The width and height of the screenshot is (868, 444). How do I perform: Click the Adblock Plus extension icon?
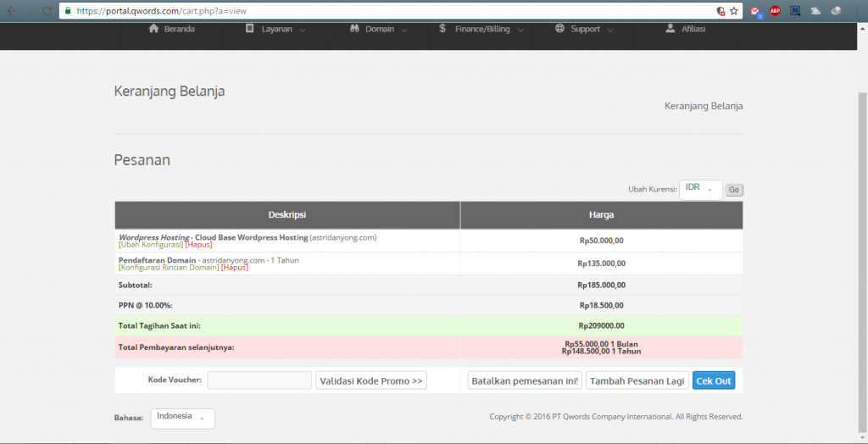coord(775,12)
